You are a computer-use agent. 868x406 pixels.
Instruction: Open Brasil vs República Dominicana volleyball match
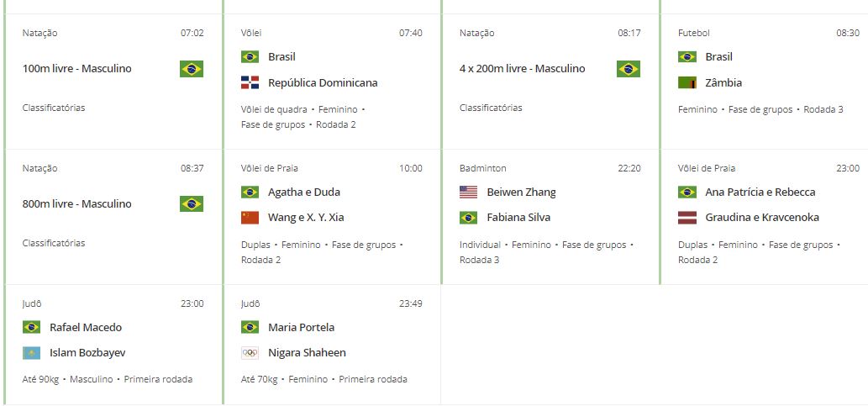(x=332, y=82)
